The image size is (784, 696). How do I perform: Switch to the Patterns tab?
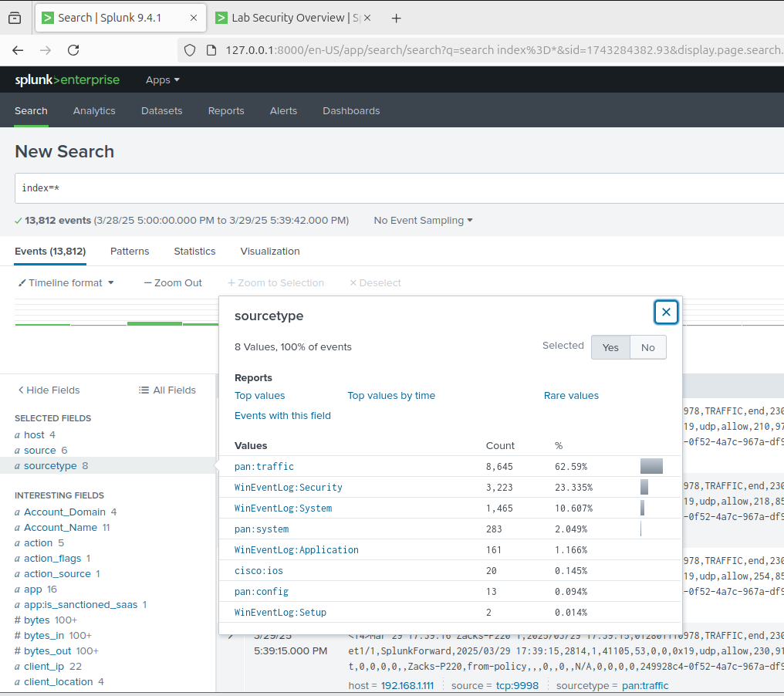(x=130, y=252)
